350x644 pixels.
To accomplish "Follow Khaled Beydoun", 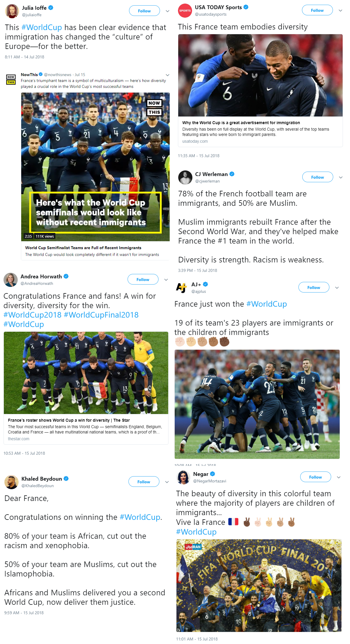I will (x=144, y=482).
